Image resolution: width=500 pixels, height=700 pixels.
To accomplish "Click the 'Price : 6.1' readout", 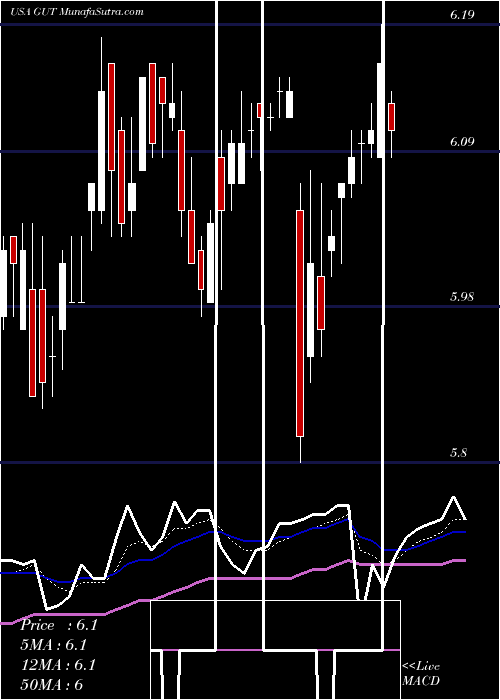I will click(59, 625).
